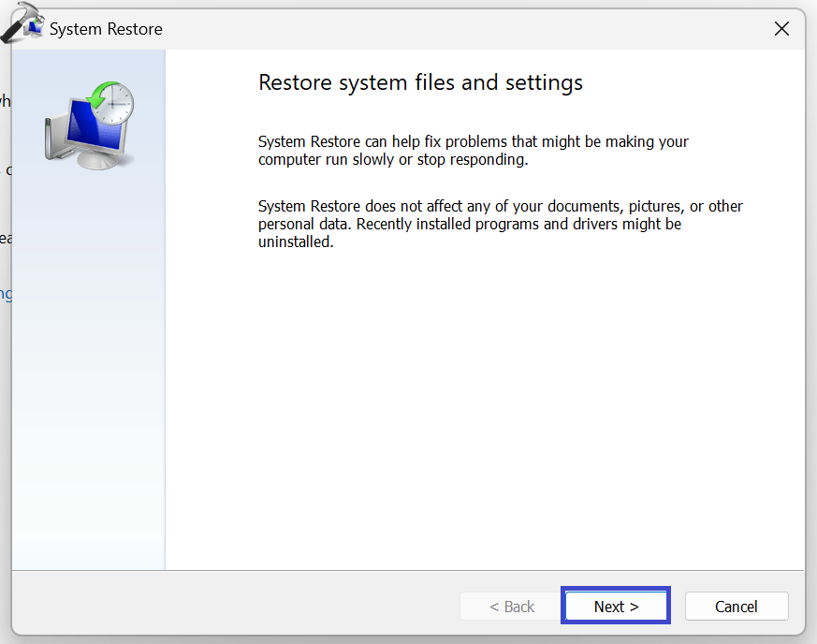Click the paragraph about fixing slow computer problems
The image size is (817, 644).
[473, 151]
